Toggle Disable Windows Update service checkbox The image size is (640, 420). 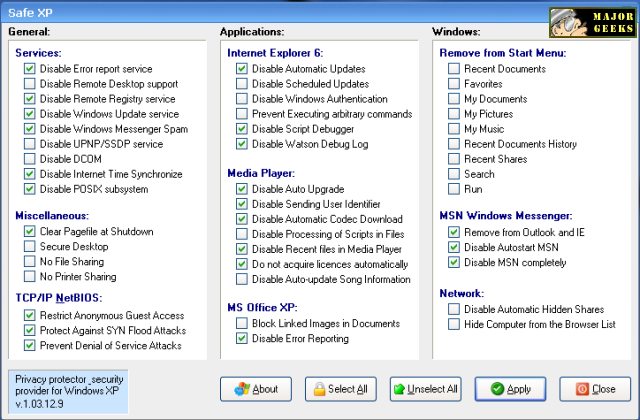click(29, 114)
